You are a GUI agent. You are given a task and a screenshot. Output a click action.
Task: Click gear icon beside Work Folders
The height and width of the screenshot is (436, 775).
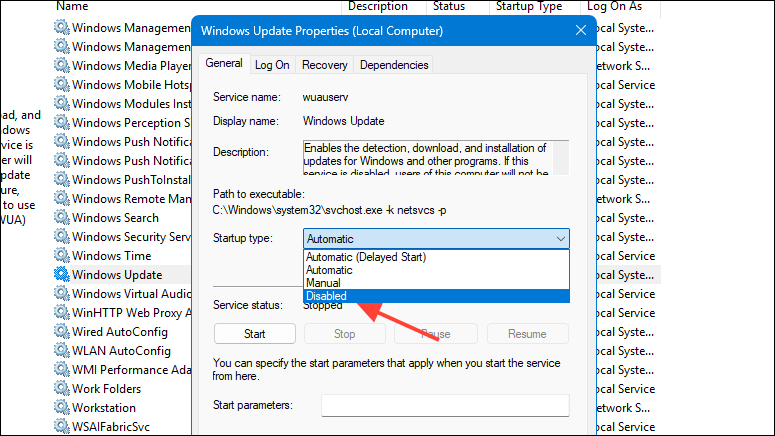pyautogui.click(x=62, y=388)
